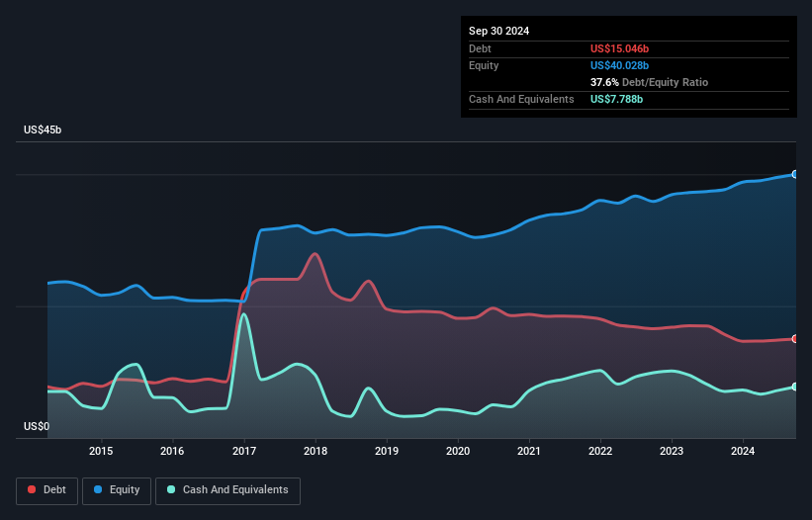Viewport: 812px width, 520px height.
Task: Toggle the Debt series legend button
Action: [46, 490]
